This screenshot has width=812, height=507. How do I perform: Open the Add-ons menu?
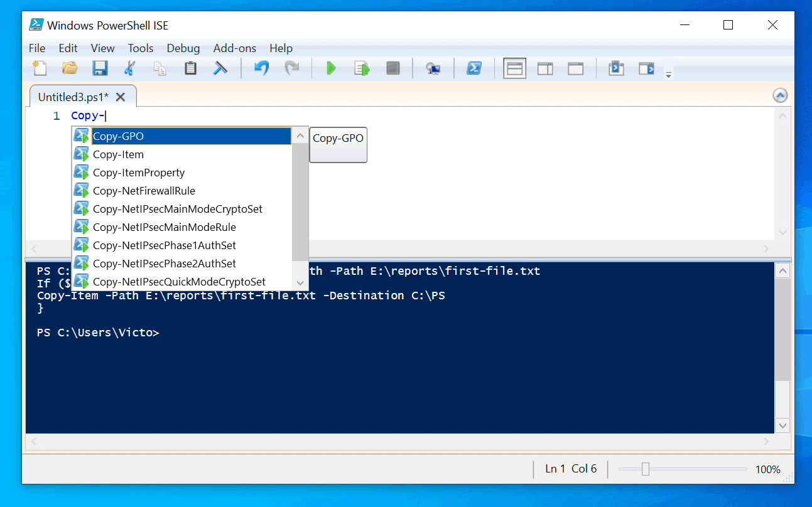[x=235, y=48]
